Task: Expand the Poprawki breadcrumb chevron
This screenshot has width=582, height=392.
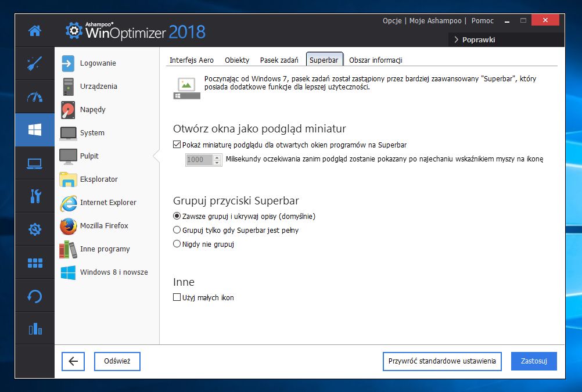Action: point(456,39)
